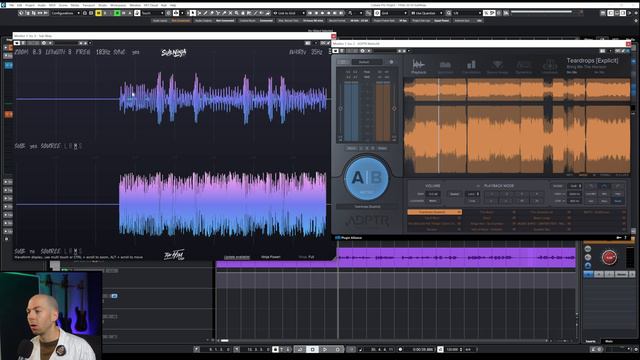Toggle the Cycle loop transport button
Image resolution: width=640 pixels, height=360 pixels.
(300, 350)
